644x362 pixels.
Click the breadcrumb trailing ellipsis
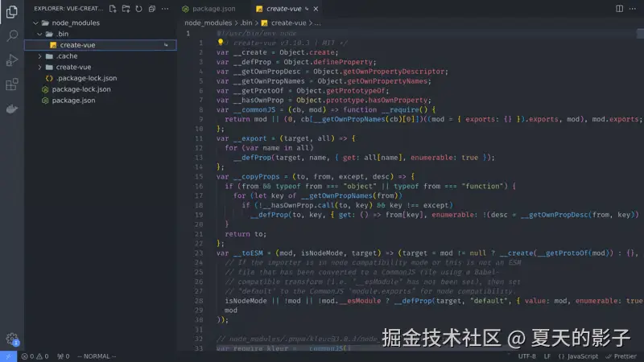pyautogui.click(x=318, y=23)
